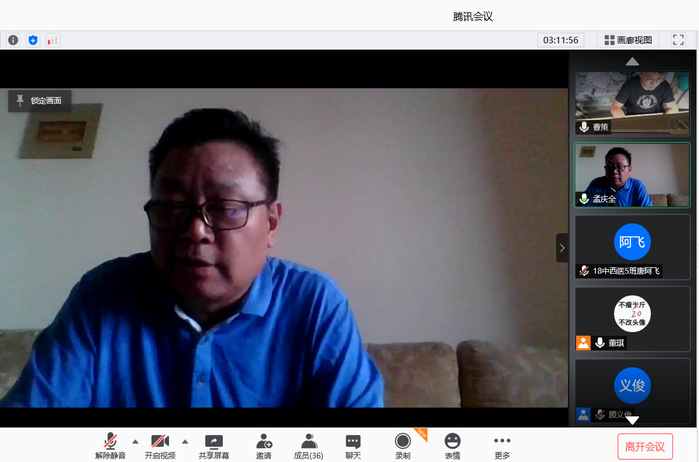Viewport: 699px width, 462px height.
Task: Unmute the microphone (解除静音)
Action: click(x=110, y=444)
